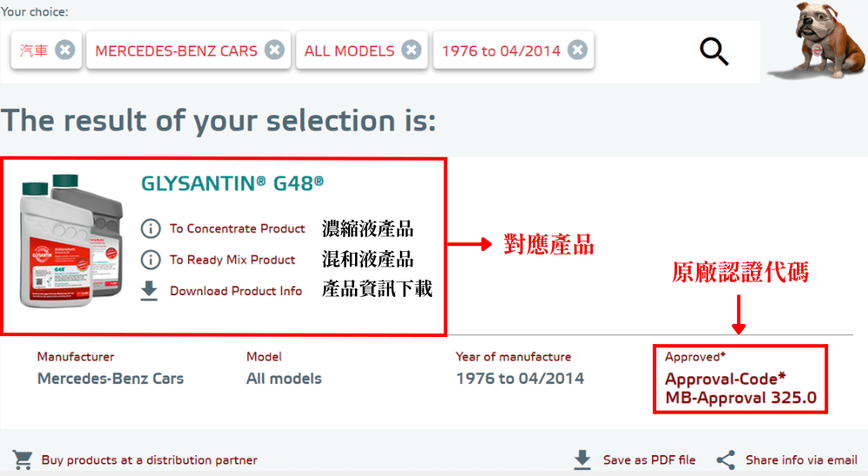Screen dimensions: 868x476
Task: Click the GLYSANTIN G48 bottle image
Action: 71,241
